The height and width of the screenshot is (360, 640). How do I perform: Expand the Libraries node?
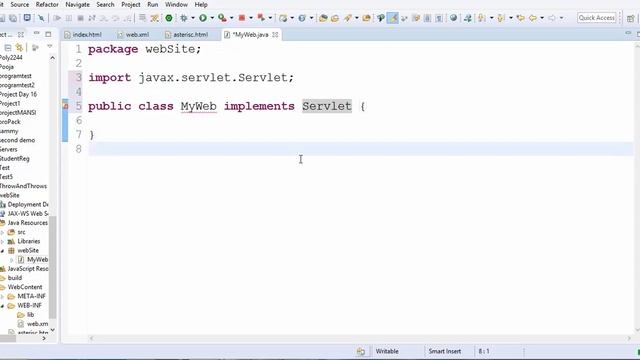3,242
